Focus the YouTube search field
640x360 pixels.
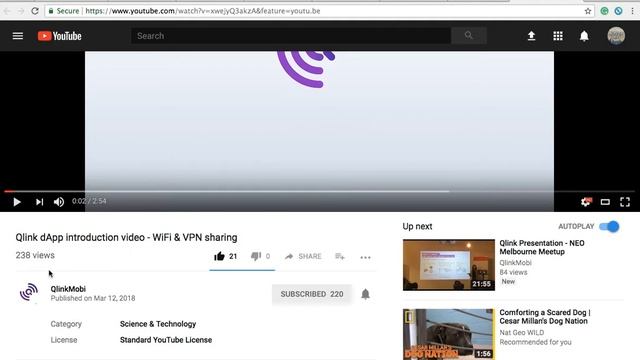pos(291,36)
